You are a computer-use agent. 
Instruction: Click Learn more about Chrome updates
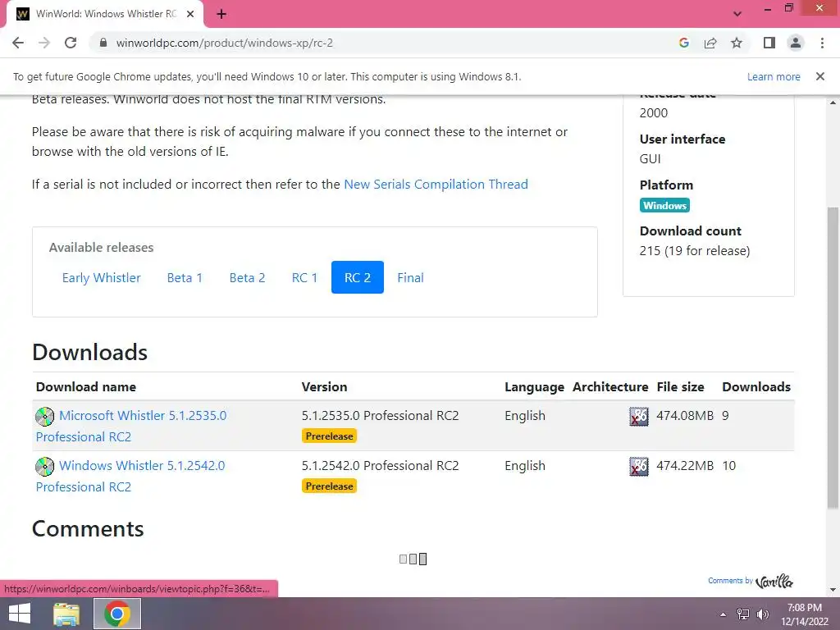pos(774,76)
